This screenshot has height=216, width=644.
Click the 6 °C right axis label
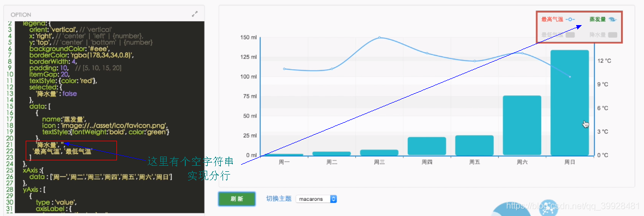pyautogui.click(x=603, y=108)
